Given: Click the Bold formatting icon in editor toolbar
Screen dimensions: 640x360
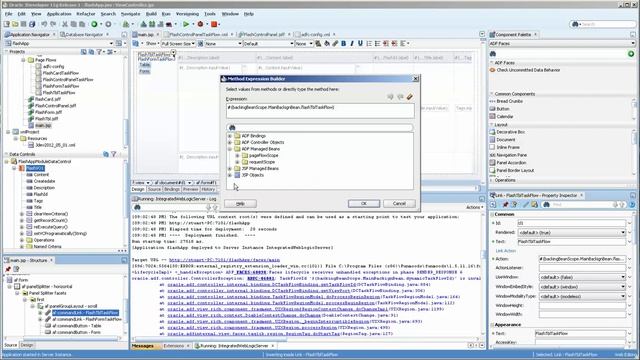Looking at the screenshot, I should pyautogui.click(x=343, y=43).
